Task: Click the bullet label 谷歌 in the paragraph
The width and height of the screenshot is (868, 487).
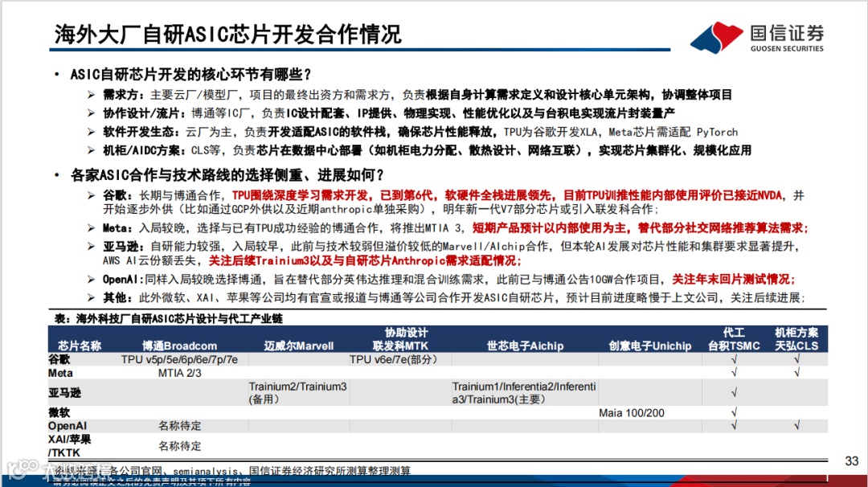Action: (x=117, y=195)
